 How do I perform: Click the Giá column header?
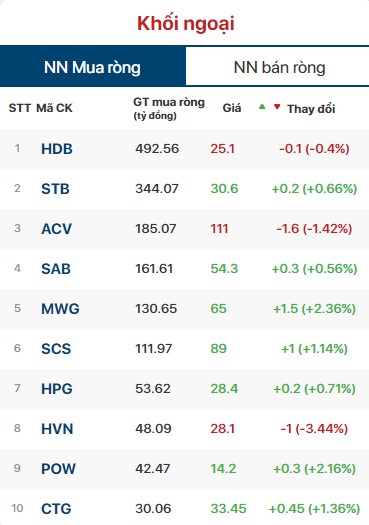(x=232, y=108)
